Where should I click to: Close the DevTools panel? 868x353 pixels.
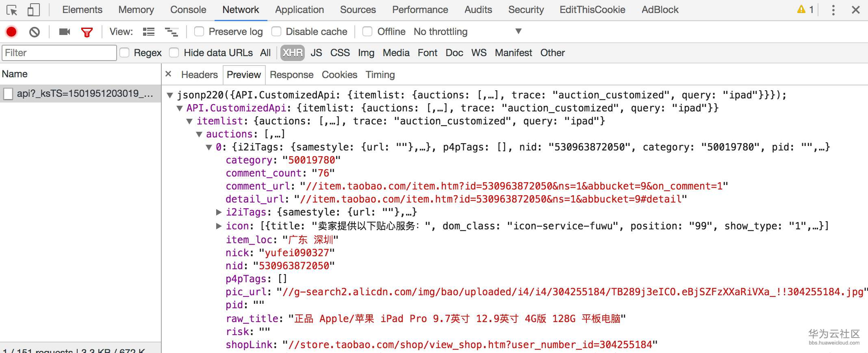pyautogui.click(x=855, y=10)
